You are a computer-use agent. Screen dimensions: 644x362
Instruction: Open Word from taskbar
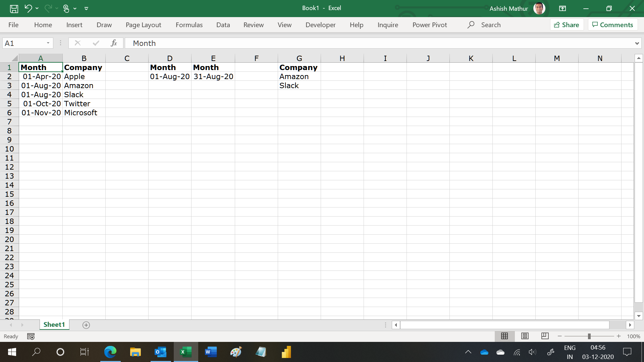(x=211, y=352)
